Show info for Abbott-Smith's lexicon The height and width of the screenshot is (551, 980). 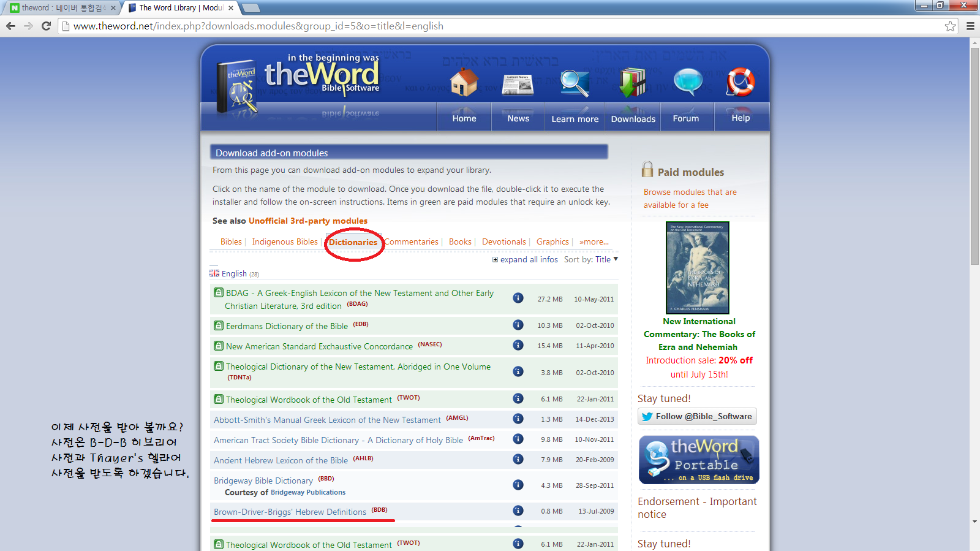click(x=518, y=419)
